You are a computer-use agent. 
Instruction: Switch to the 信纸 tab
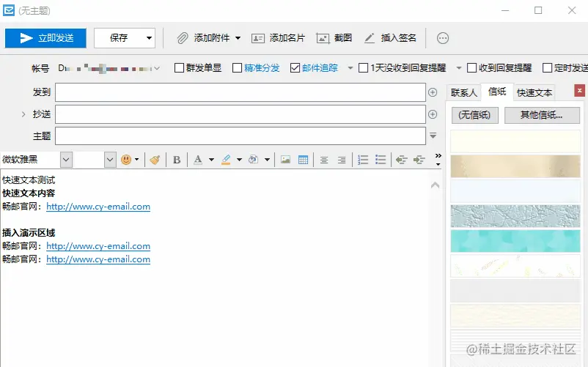[497, 92]
